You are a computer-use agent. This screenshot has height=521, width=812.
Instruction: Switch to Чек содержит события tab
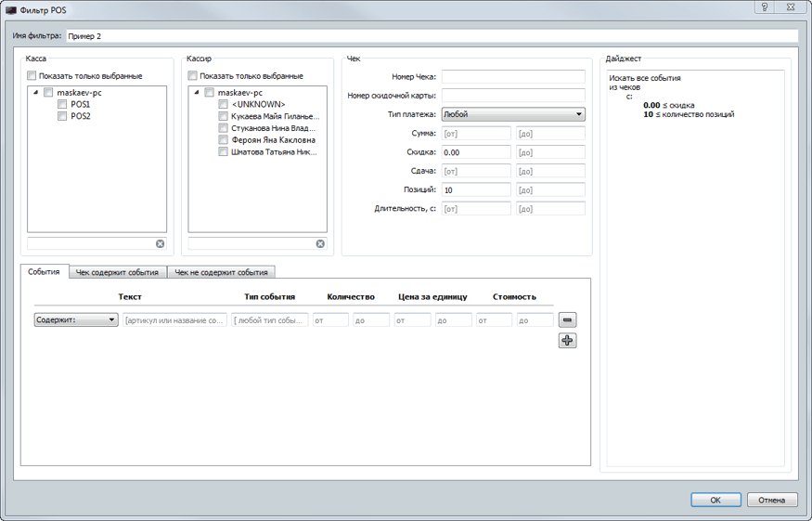pyautogui.click(x=117, y=272)
